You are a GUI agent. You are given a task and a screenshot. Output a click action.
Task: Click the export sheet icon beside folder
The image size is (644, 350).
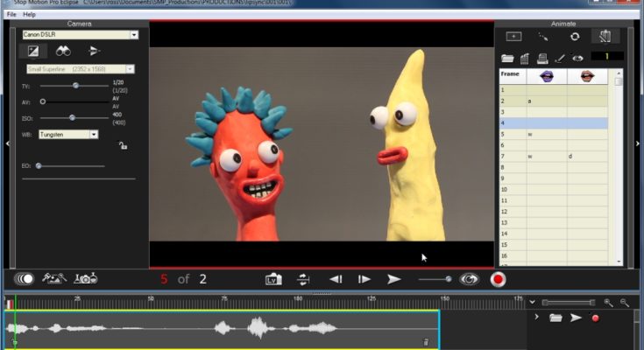tap(525, 59)
